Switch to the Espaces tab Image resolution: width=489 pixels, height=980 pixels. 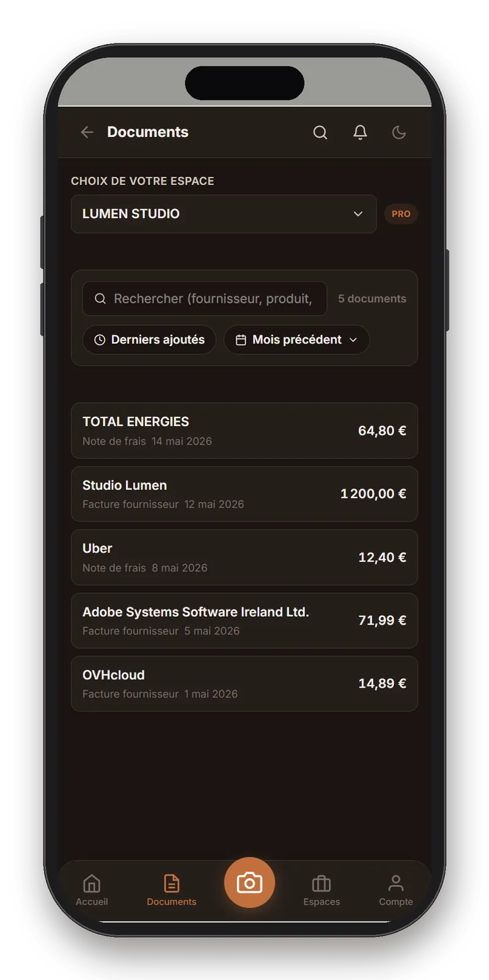click(x=322, y=890)
